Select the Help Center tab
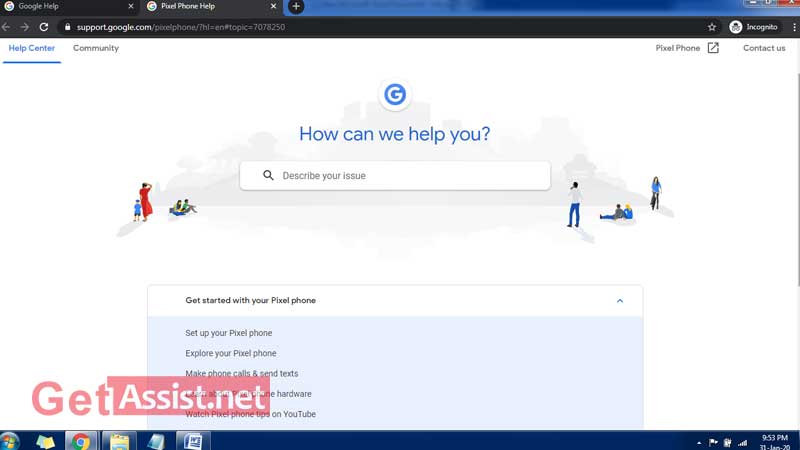 [32, 48]
